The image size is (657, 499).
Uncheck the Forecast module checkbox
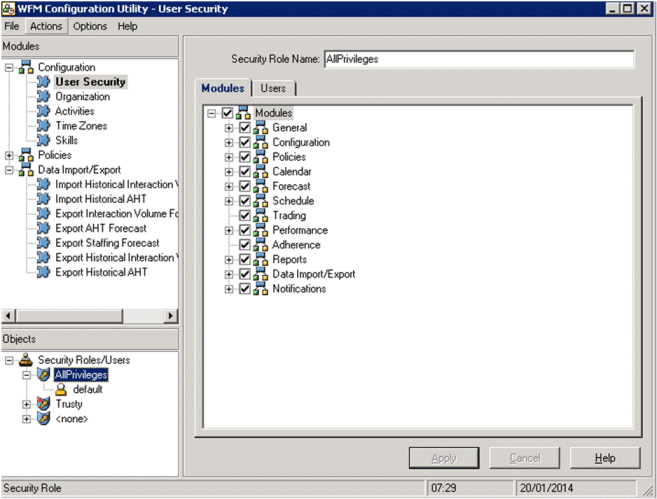coord(245,186)
